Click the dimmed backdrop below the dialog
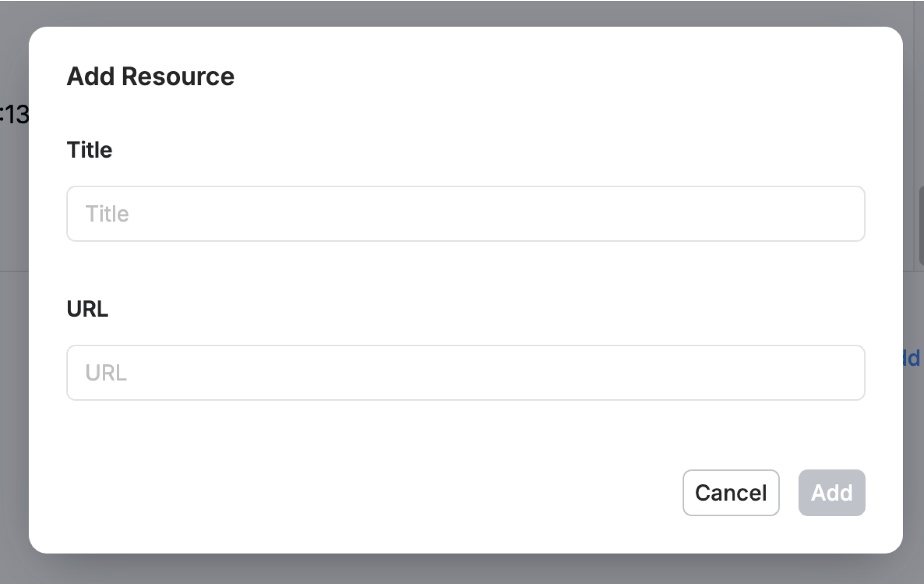 (465, 569)
